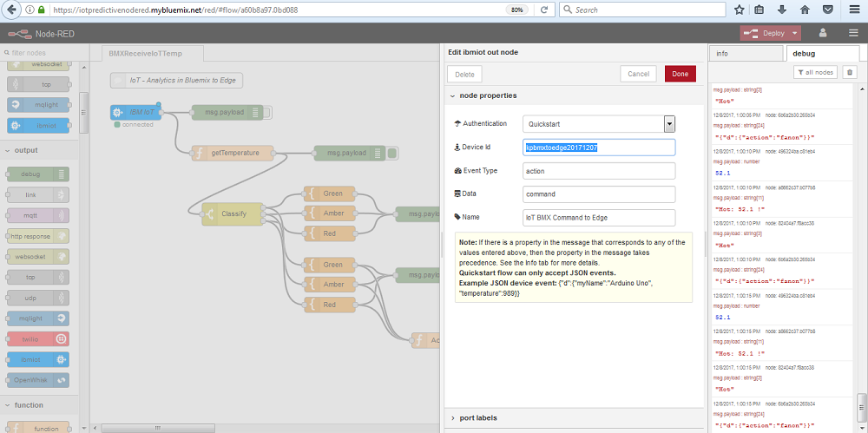Viewport: 868px width, 433px height.
Task: Click the 80% zoom indicator in address bar
Action: (x=516, y=10)
